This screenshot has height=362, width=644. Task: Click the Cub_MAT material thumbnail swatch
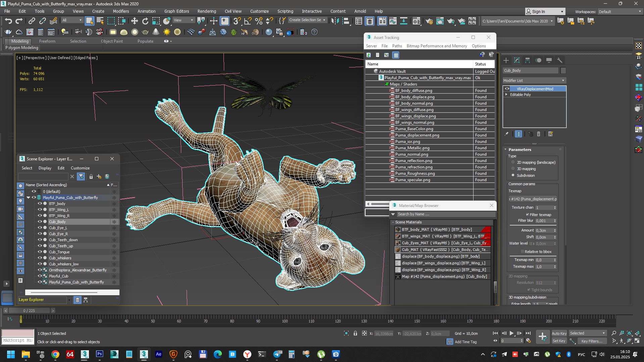coord(398,250)
